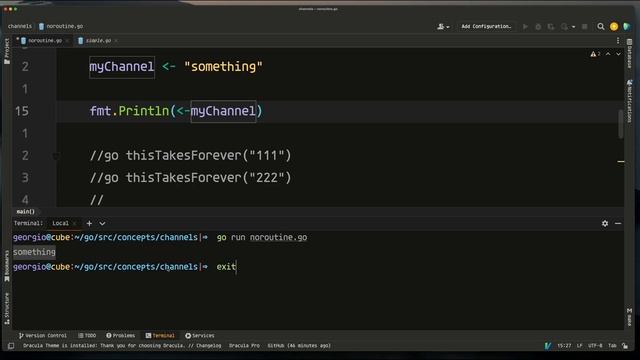Click the main() breadcrumb below editor
The height and width of the screenshot is (360, 640).
25,211
